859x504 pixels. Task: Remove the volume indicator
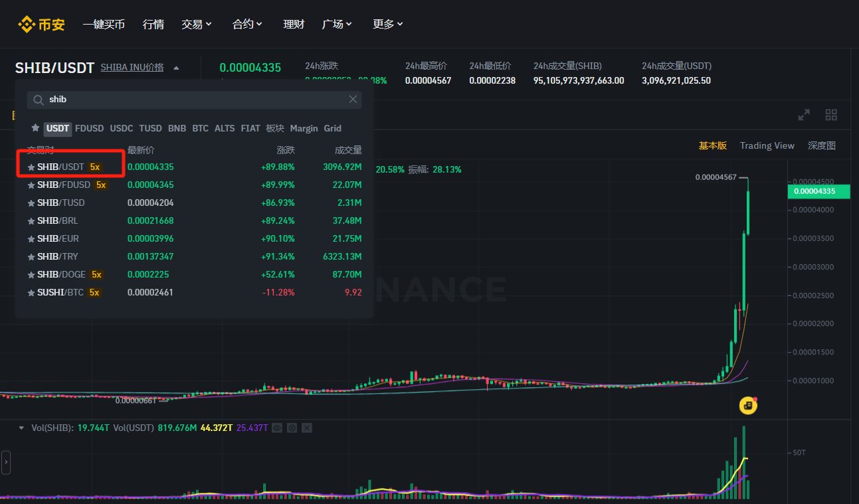[x=307, y=428]
